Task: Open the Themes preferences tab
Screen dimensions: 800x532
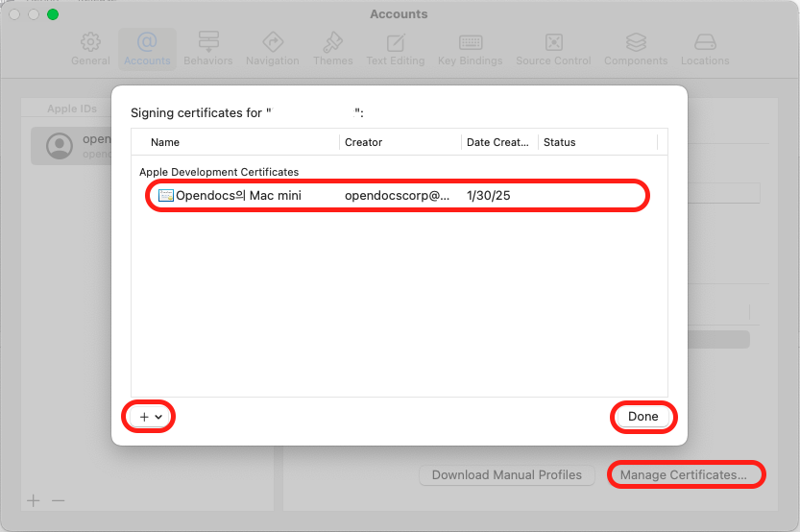Action: click(332, 50)
